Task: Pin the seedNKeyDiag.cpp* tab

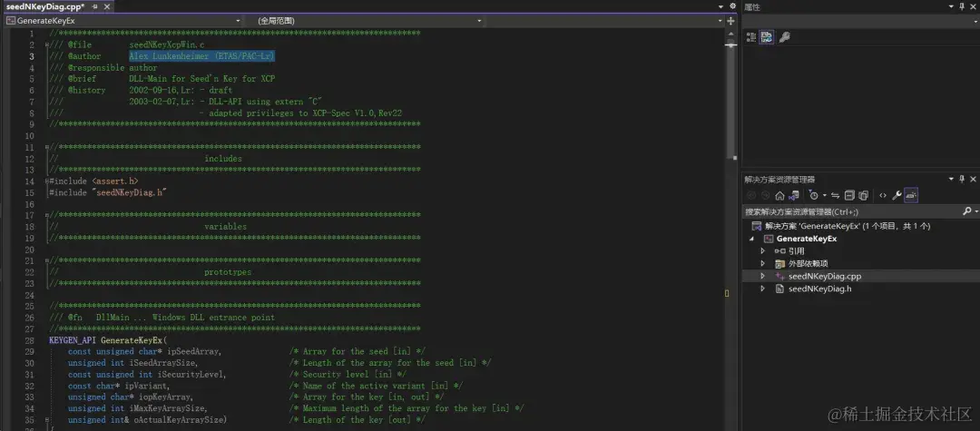Action: pos(94,6)
